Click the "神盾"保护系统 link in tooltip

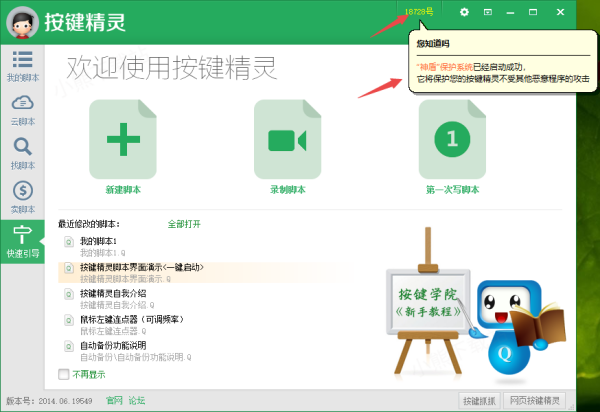click(445, 67)
